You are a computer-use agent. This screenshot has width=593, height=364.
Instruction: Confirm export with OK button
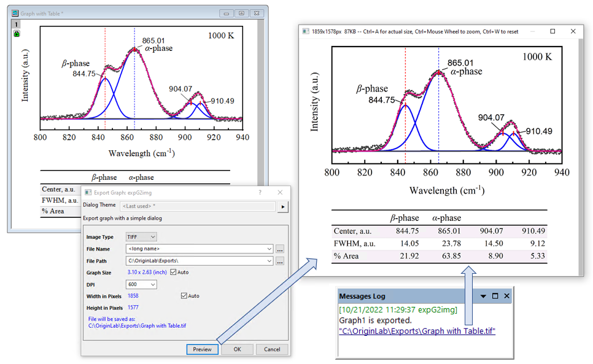[x=237, y=349]
